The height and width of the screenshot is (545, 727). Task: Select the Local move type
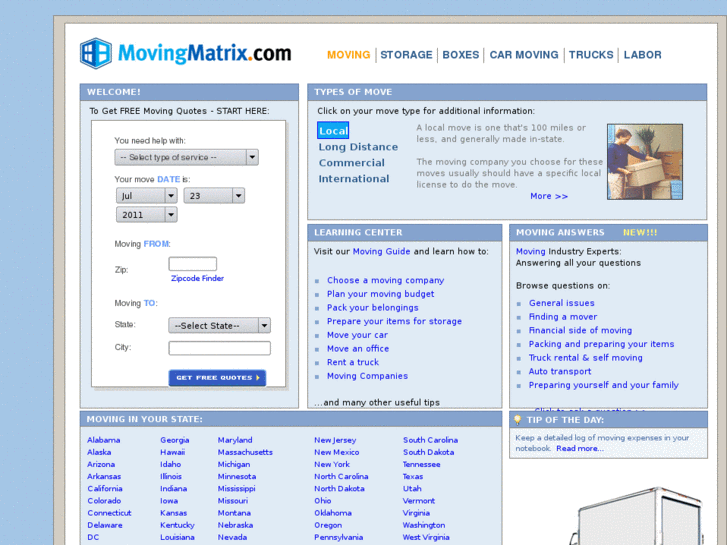click(x=333, y=130)
